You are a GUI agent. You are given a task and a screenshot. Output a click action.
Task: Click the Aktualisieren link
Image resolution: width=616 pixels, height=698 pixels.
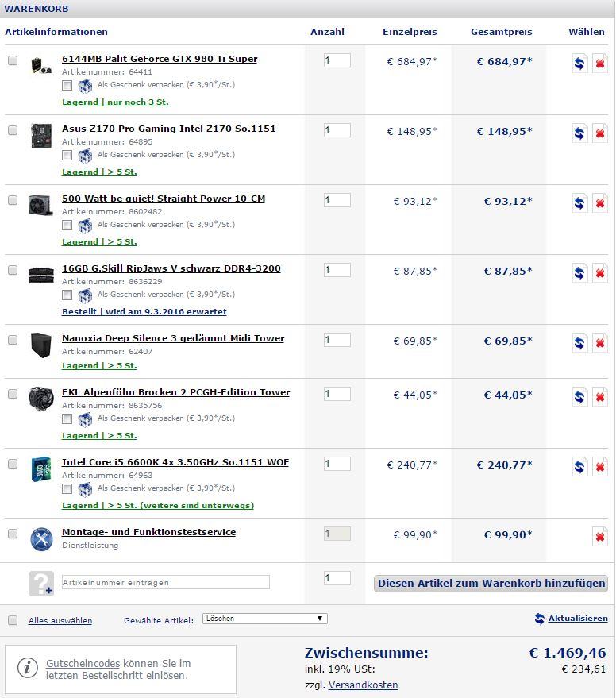click(577, 619)
